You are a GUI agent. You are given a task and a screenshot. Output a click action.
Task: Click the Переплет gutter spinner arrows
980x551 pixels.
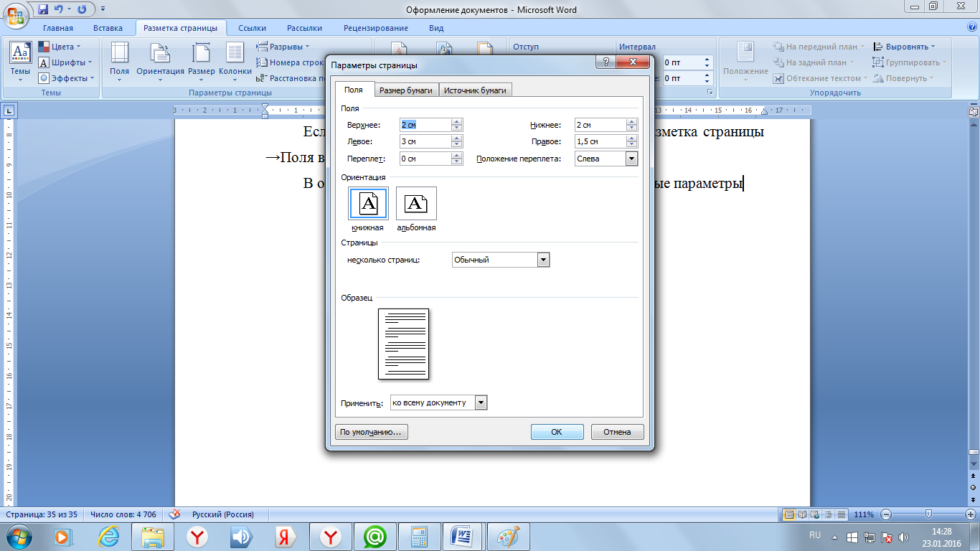tap(457, 159)
